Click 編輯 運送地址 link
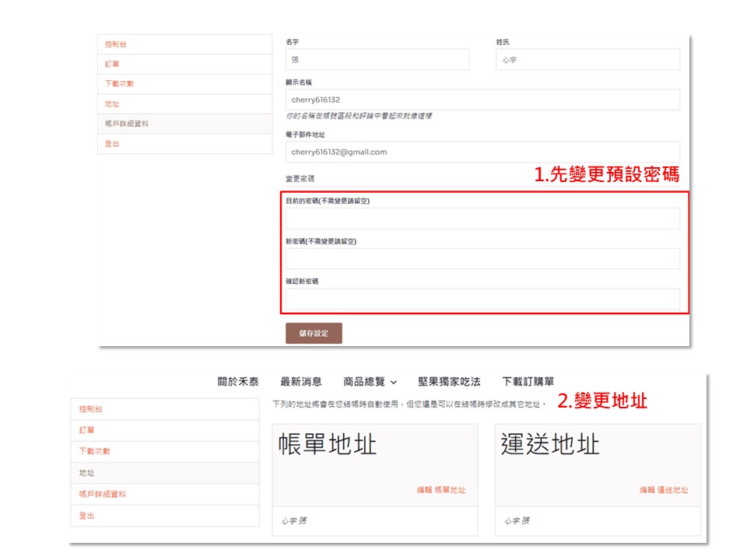 coord(664,490)
